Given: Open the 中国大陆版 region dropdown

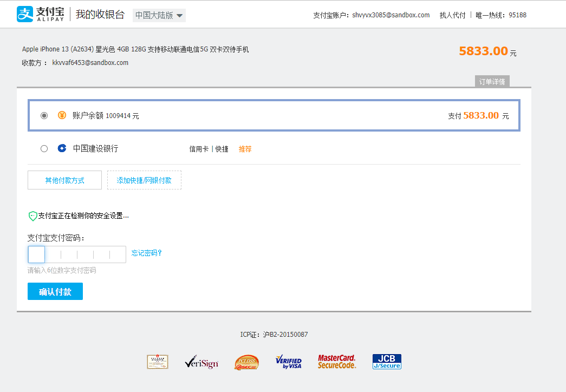Looking at the screenshot, I should [x=159, y=15].
